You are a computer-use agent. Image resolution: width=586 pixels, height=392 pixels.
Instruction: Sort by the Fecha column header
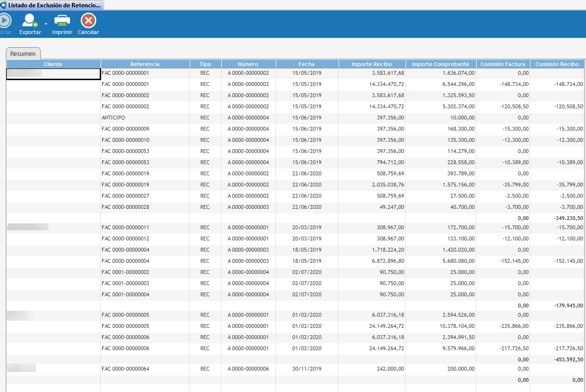306,64
